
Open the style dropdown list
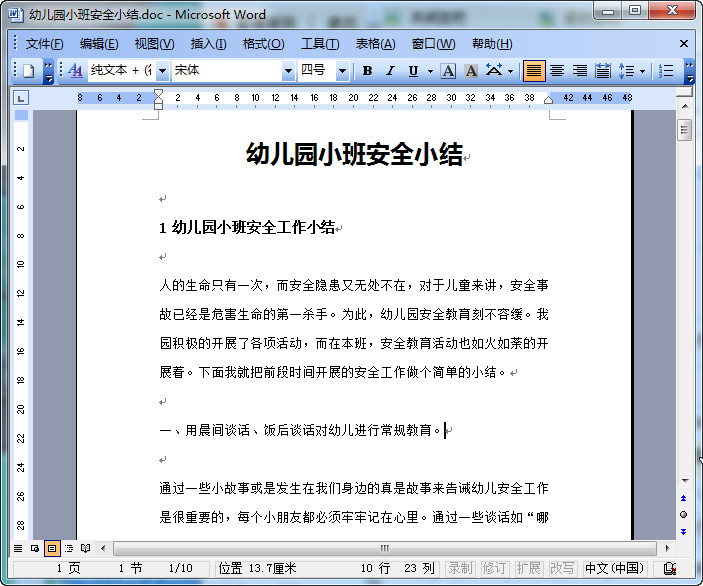tap(163, 71)
